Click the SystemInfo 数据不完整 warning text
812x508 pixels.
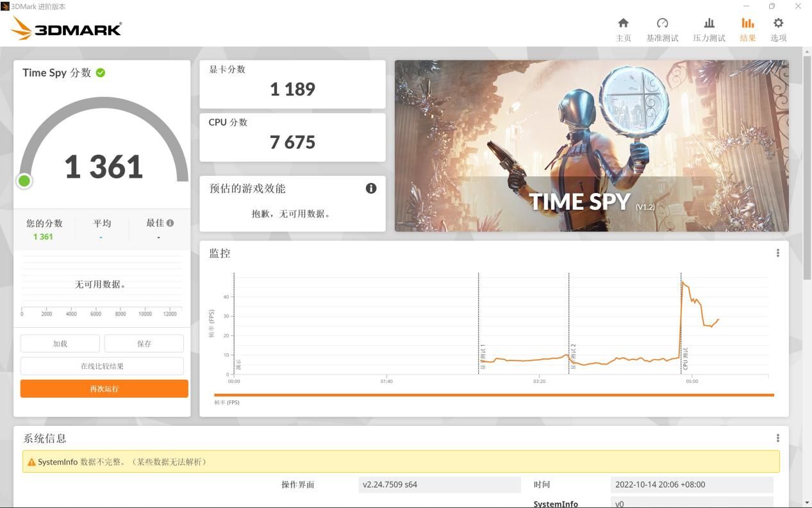tap(122, 462)
